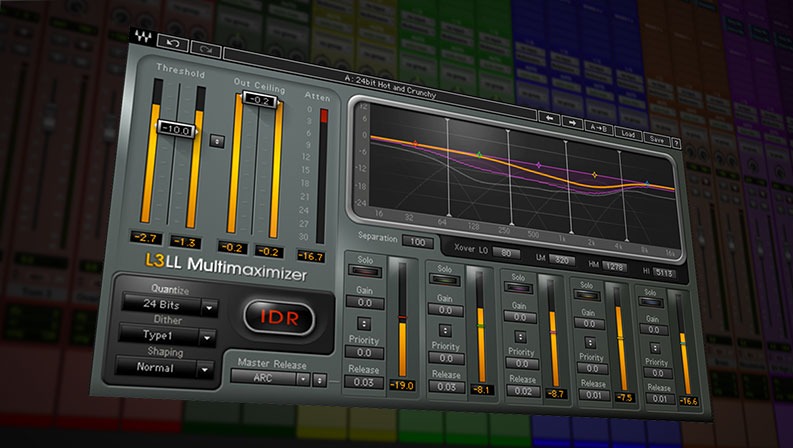Click the Load preset button
This screenshot has height=448, width=793.
(628, 134)
